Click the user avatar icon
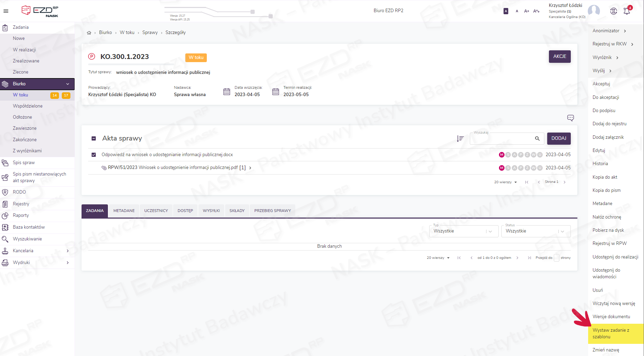644x356 pixels. click(594, 11)
